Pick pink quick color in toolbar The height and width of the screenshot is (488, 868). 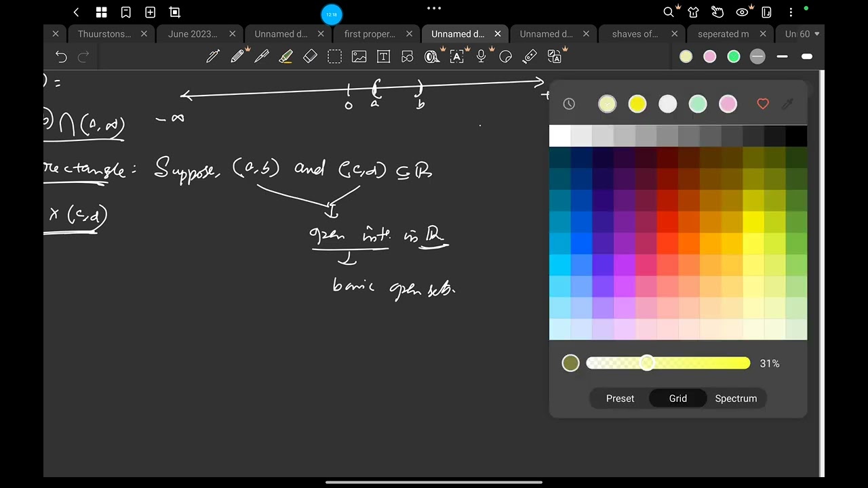[710, 57]
